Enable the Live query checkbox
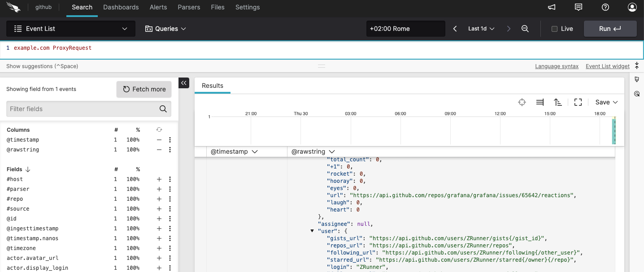The image size is (644, 272). point(554,28)
